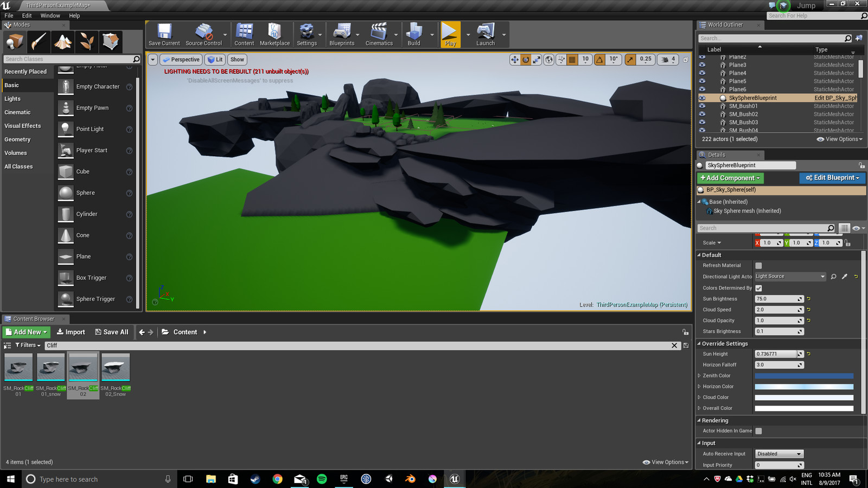Screen dimensions: 868x488
Task: Open Auto Receive Input dropdown
Action: tap(779, 454)
